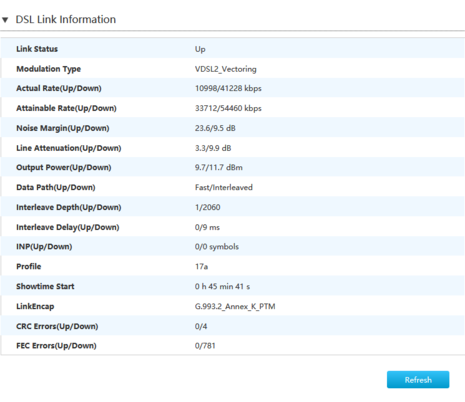Select the value 0 h 45 min 41 s

222,286
